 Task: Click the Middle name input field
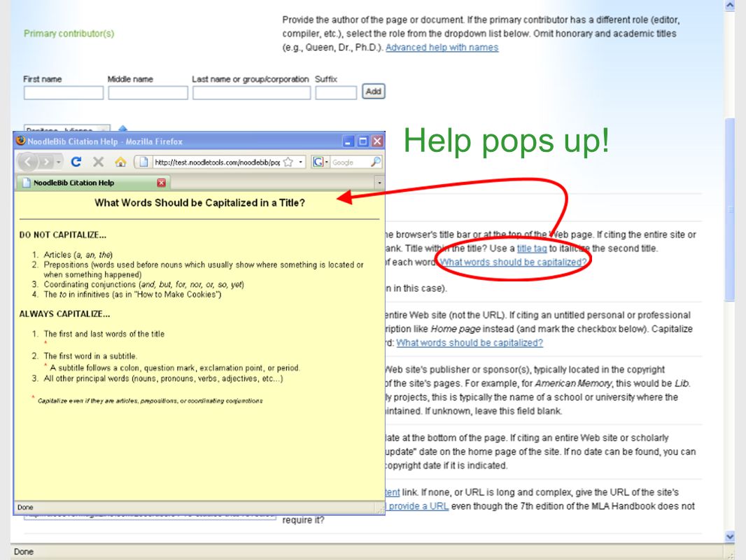pos(148,93)
